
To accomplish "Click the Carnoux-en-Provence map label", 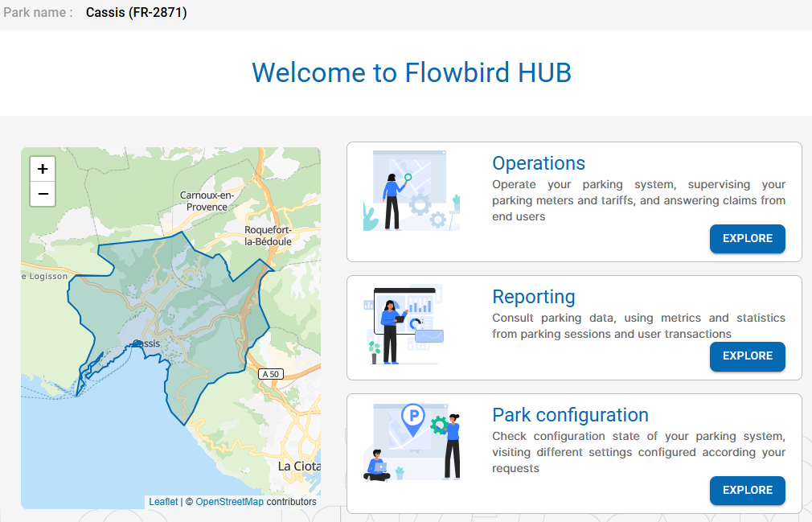I will click(x=207, y=201).
